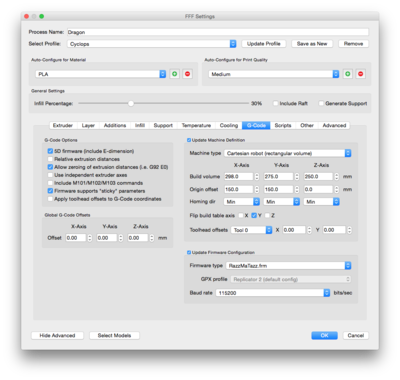Check Flip build table axis Z
The width and height of the screenshot is (400, 380).
(267, 215)
